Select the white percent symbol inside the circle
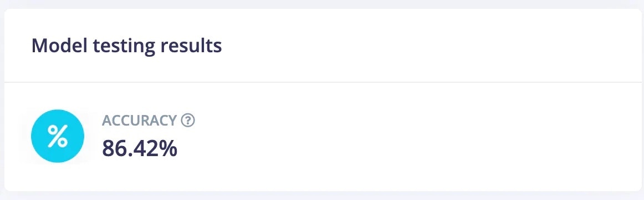 tap(58, 136)
